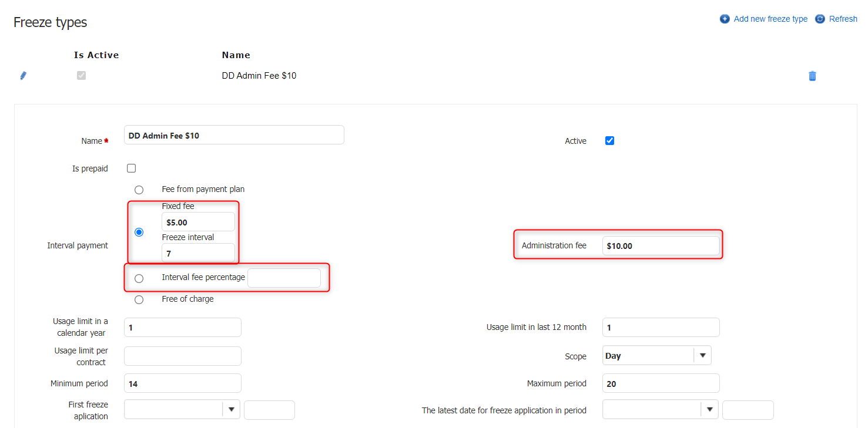This screenshot has height=428, width=868.
Task: Select Fee from payment plan option
Action: click(x=139, y=190)
